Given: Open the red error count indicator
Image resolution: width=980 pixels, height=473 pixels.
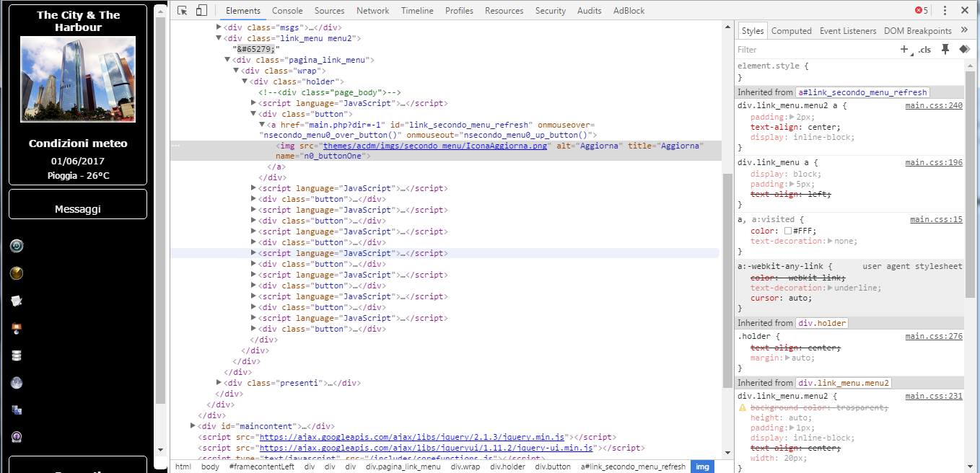Looking at the screenshot, I should (922, 10).
